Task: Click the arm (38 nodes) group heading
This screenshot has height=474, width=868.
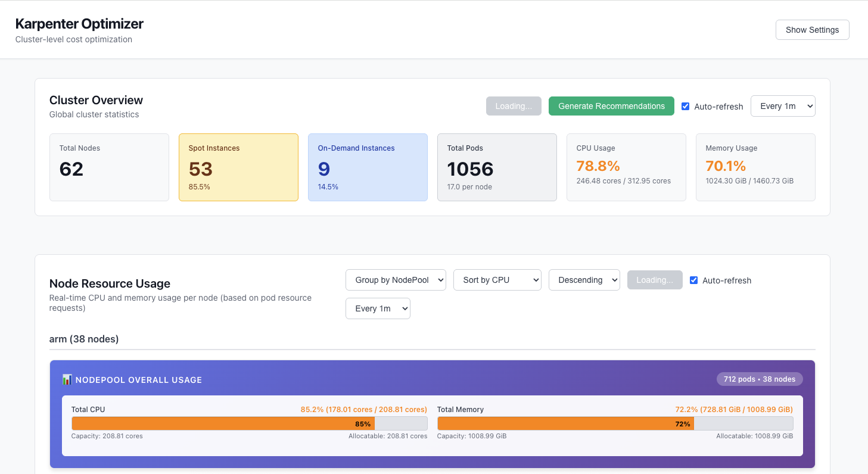Action: 84,339
